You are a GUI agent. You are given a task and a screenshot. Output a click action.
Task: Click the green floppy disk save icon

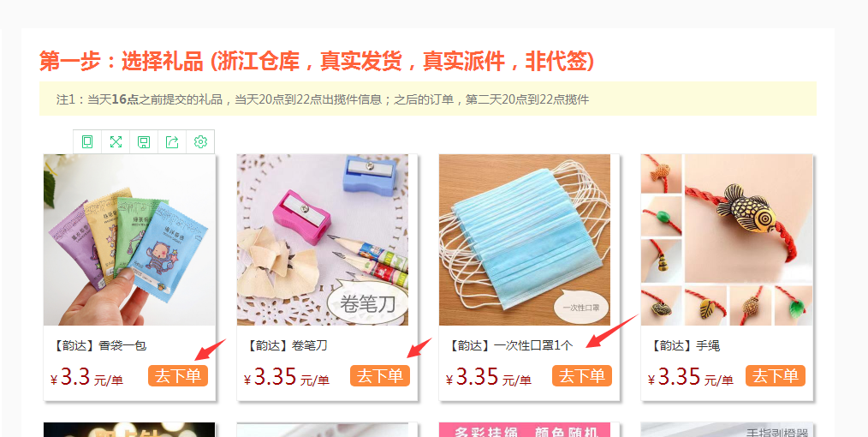point(144,141)
